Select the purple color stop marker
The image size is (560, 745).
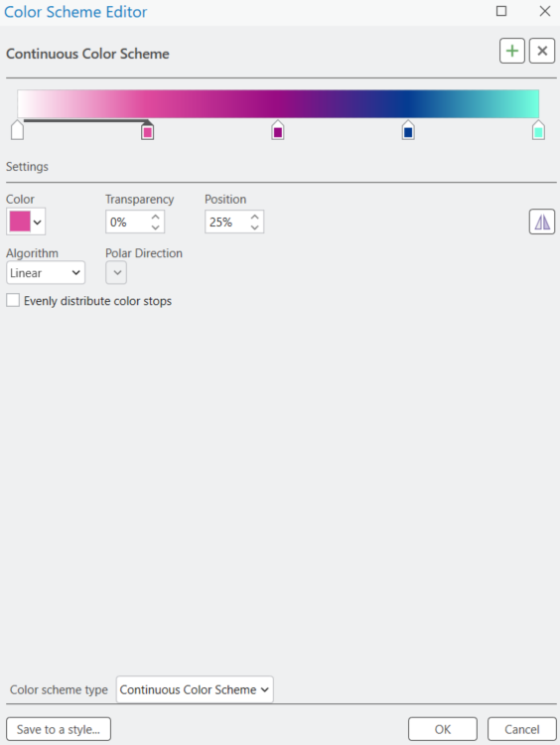[x=278, y=130]
